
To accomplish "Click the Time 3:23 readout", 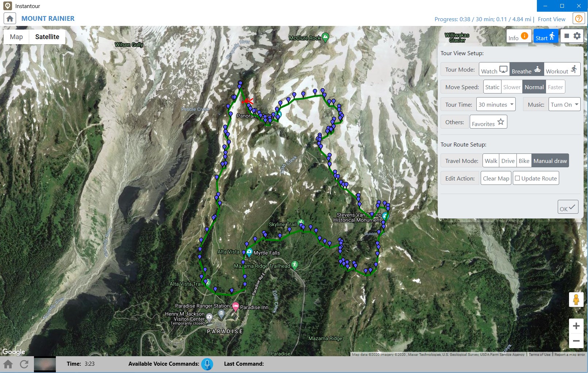I will (x=81, y=364).
